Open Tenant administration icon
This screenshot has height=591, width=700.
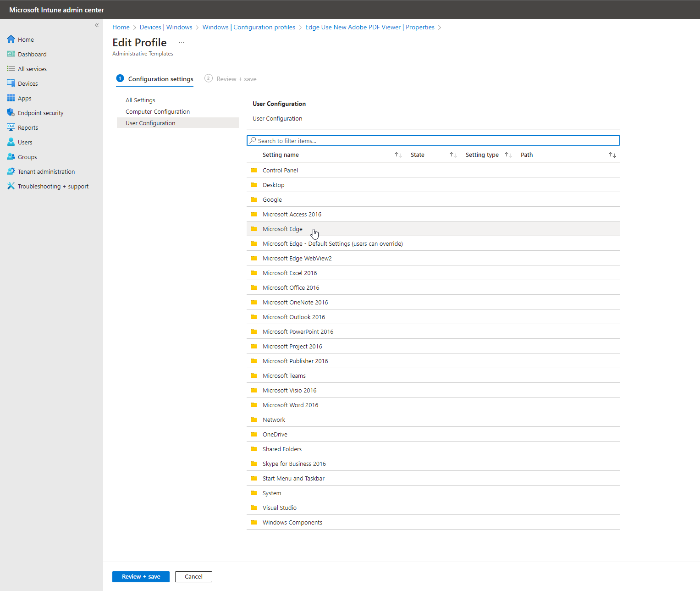click(11, 171)
